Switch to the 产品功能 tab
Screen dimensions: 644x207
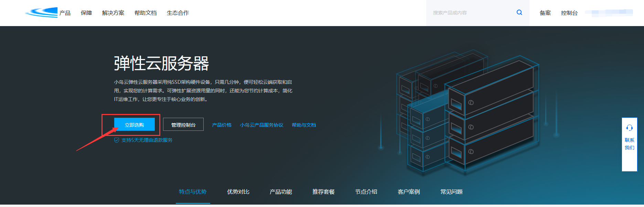click(x=281, y=192)
